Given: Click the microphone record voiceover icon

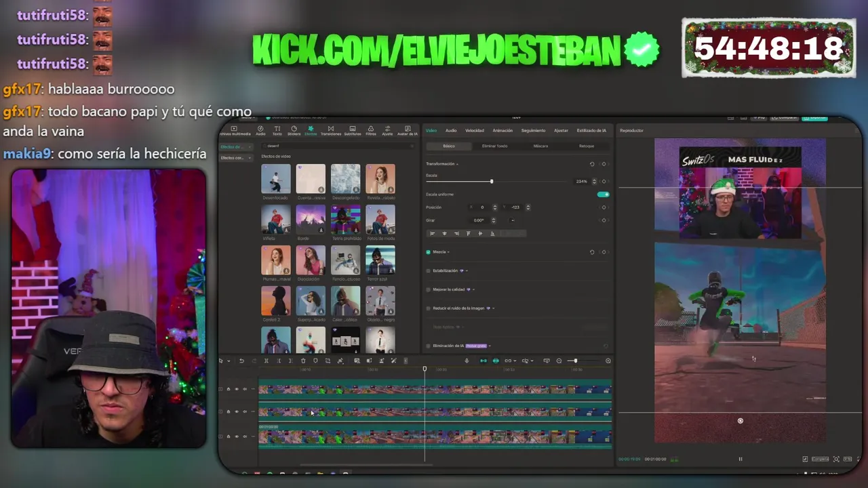Looking at the screenshot, I should coord(467,361).
